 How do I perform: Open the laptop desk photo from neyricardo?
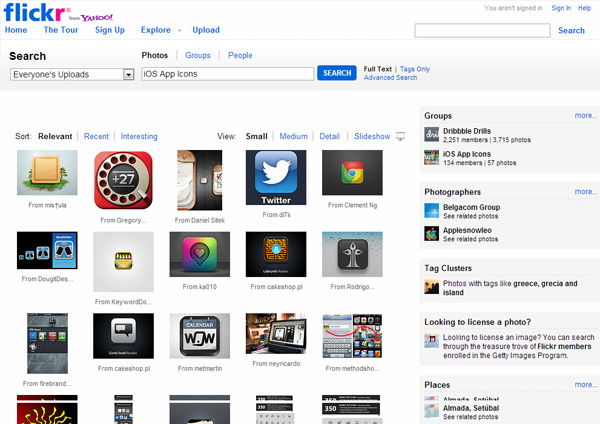click(x=276, y=333)
